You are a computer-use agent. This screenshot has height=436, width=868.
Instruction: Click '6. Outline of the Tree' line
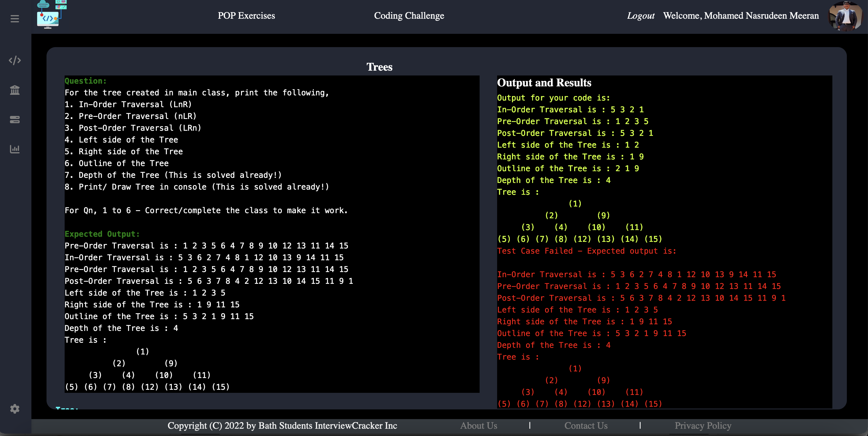tap(117, 163)
